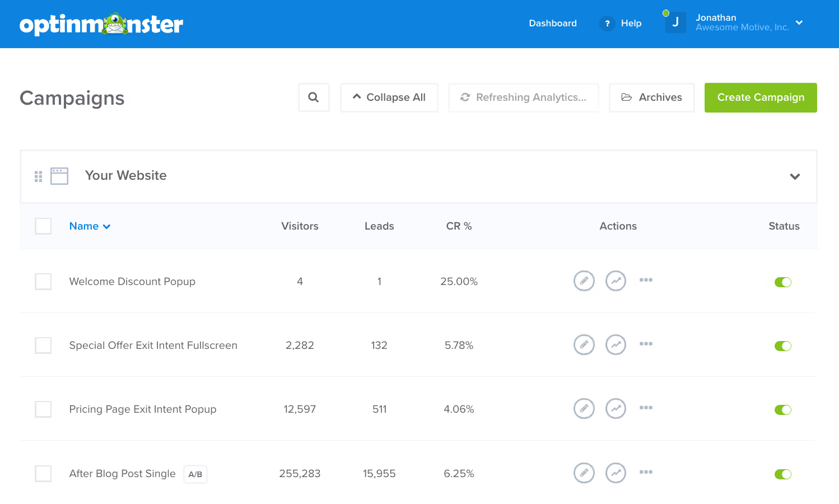Open the Jonathan account dropdown arrow

(799, 23)
